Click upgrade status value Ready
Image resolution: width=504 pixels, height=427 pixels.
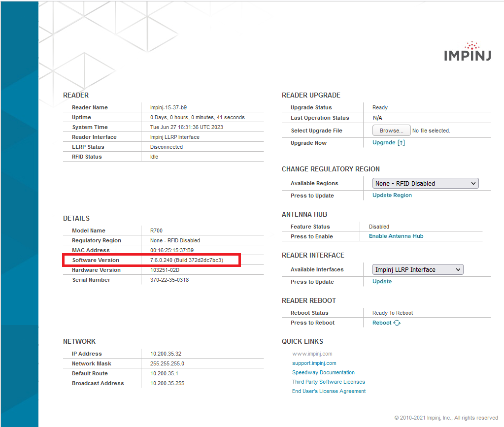(380, 107)
